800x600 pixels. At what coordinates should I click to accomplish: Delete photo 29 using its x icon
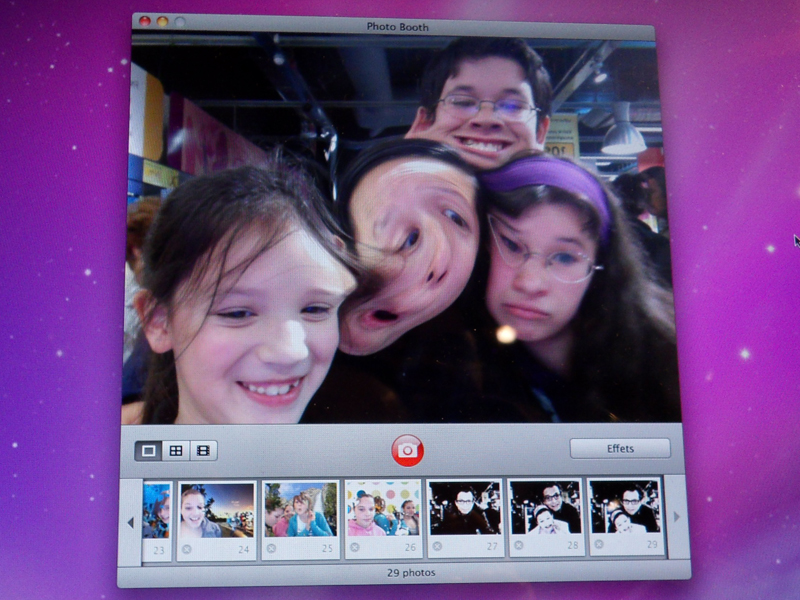pos(598,548)
